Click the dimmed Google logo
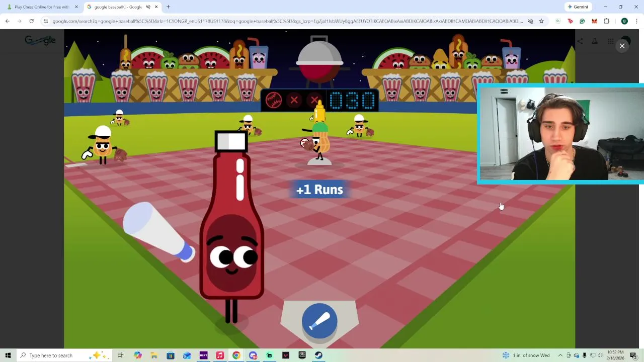Viewport: 644px width, 362px height. tap(40, 41)
